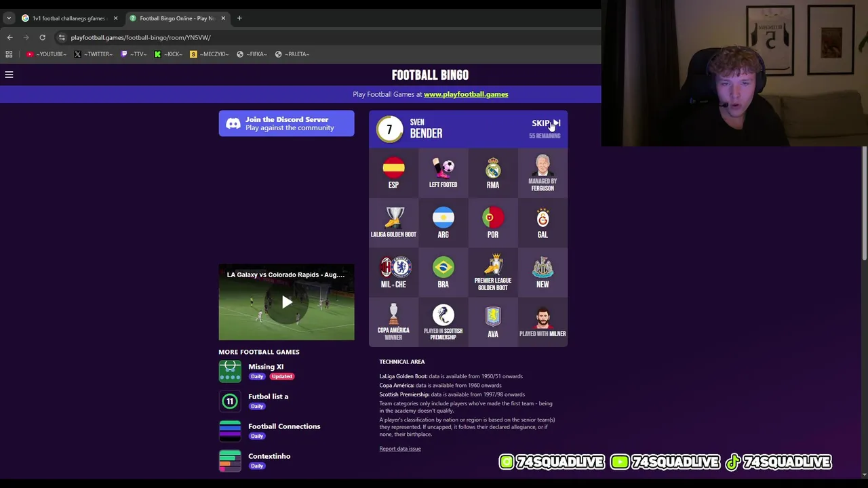Focus the address bar URL field

pos(325,37)
